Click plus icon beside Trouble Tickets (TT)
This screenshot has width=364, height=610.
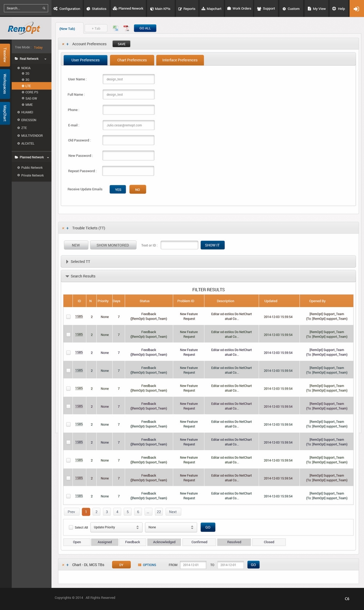click(x=68, y=228)
